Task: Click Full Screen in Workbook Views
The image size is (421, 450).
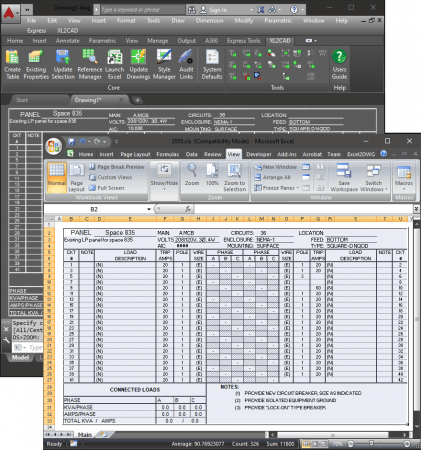Action: pos(107,188)
